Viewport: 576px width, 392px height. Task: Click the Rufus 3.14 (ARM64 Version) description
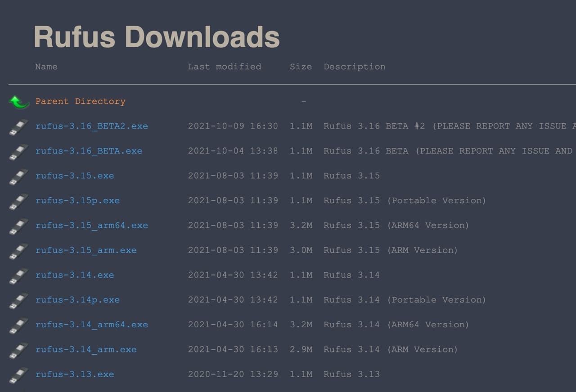point(396,325)
